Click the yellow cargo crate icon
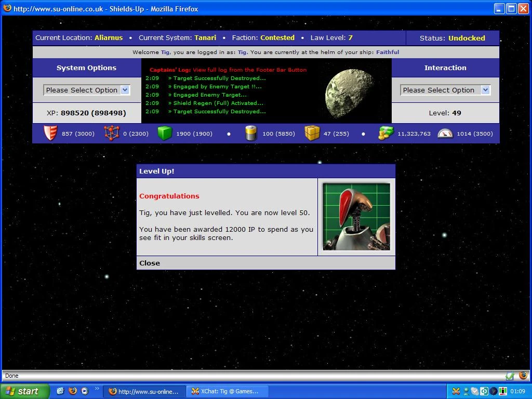 [312, 133]
